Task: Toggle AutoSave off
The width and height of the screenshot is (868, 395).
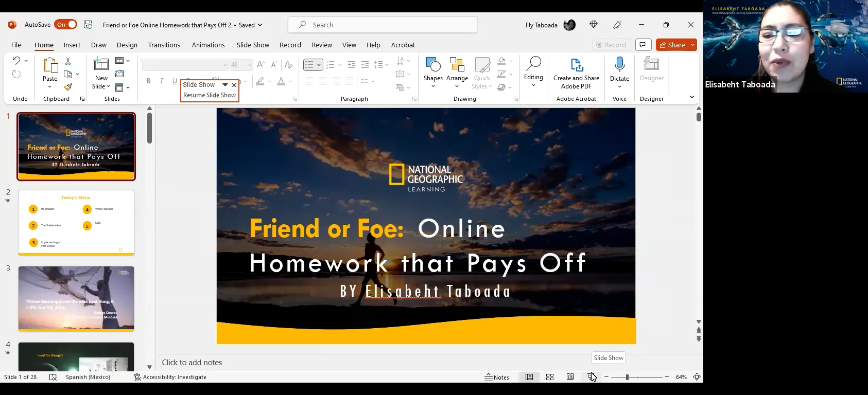Action: tap(65, 25)
